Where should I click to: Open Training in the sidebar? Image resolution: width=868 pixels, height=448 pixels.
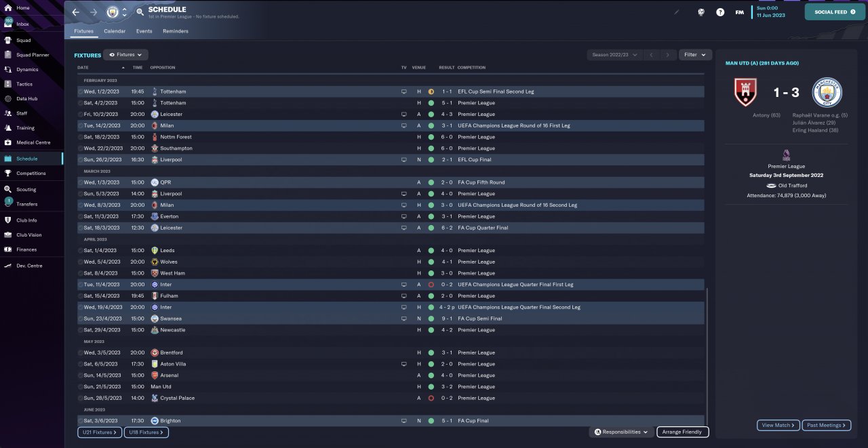coord(31,127)
